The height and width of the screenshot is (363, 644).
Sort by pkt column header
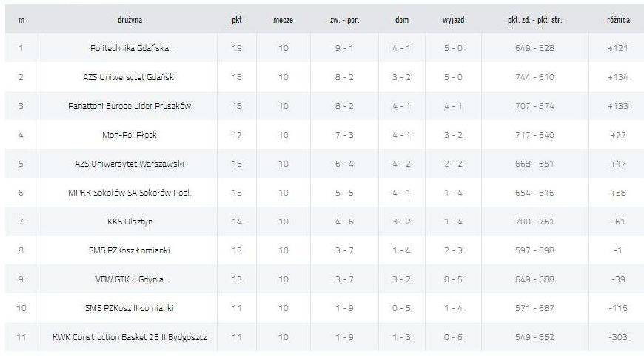coord(237,19)
